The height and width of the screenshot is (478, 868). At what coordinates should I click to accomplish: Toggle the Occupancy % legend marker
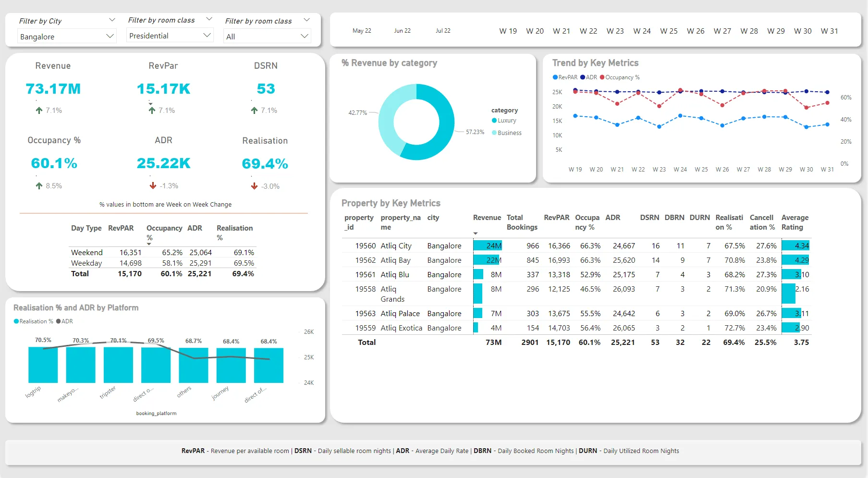pos(602,77)
